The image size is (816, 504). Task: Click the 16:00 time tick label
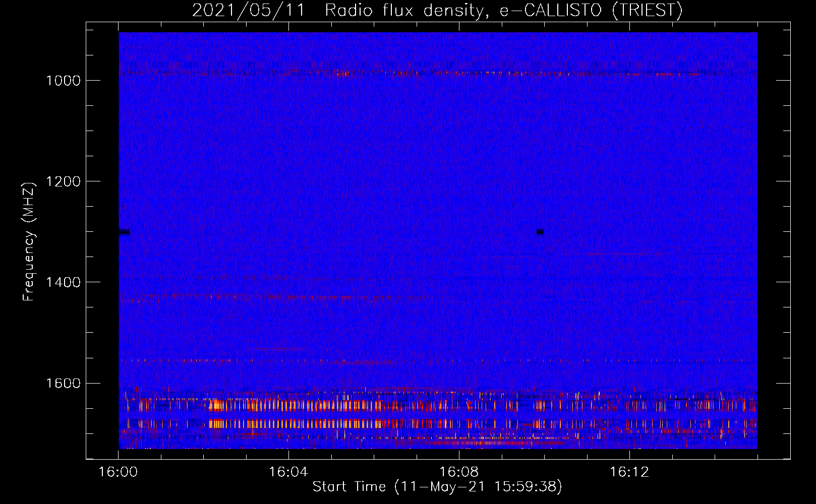118,472
